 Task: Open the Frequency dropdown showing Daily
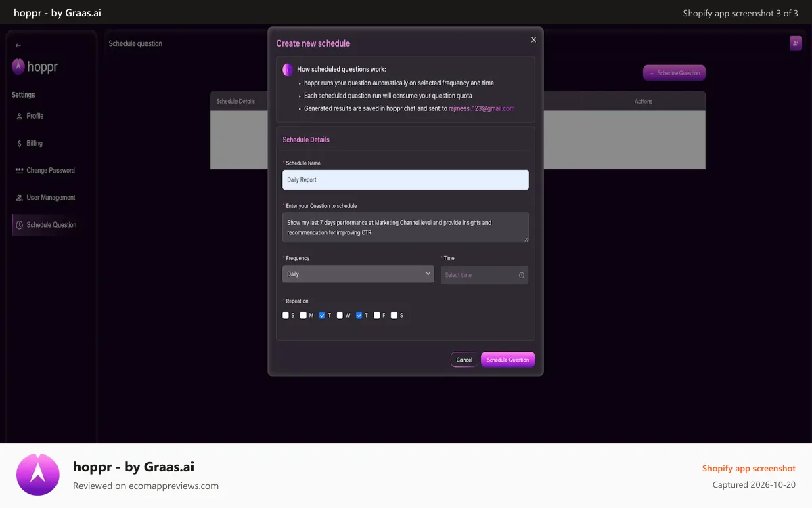coord(358,274)
